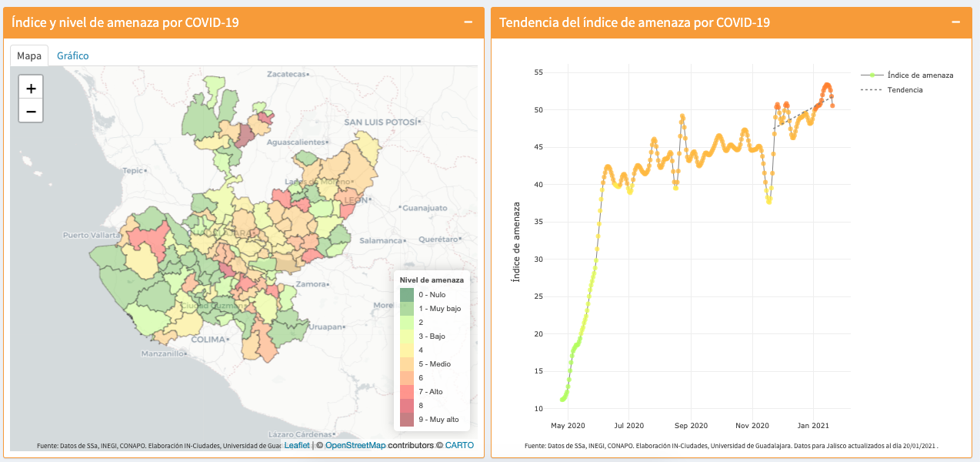The image size is (980, 462).
Task: Click the 1 - Muy bajo legend swatch
Action: pos(407,309)
